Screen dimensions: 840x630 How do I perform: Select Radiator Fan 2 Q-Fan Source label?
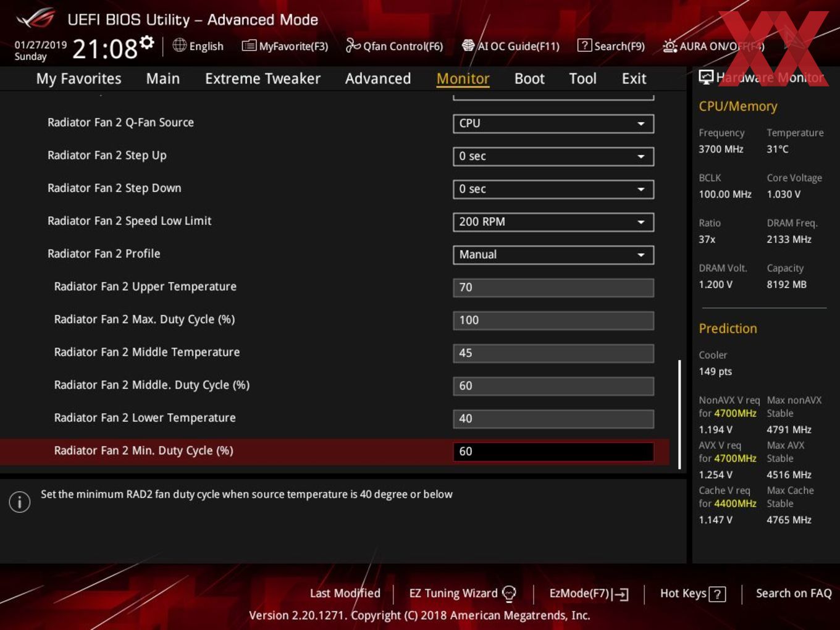point(120,122)
